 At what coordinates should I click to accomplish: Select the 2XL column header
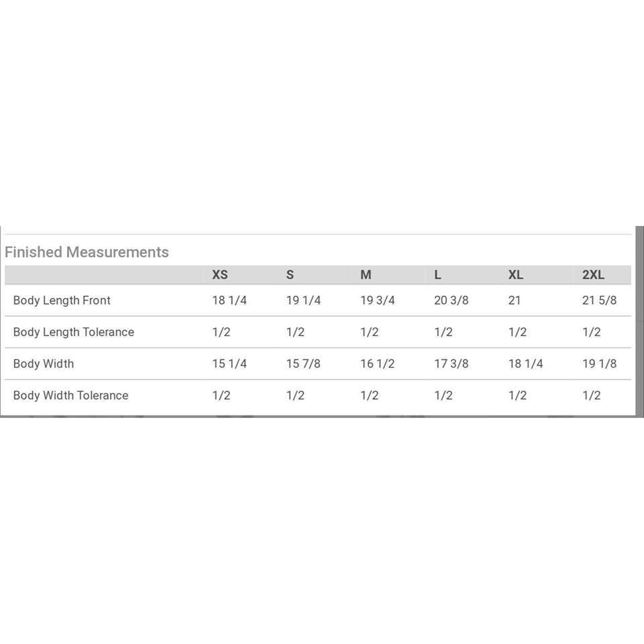click(x=593, y=274)
